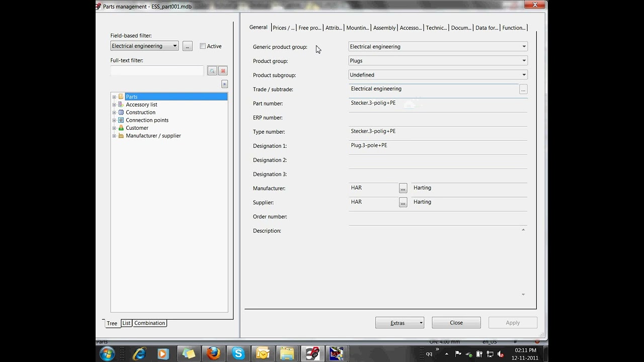The height and width of the screenshot is (362, 644).
Task: Open the Accessories tab
Action: coord(411,28)
